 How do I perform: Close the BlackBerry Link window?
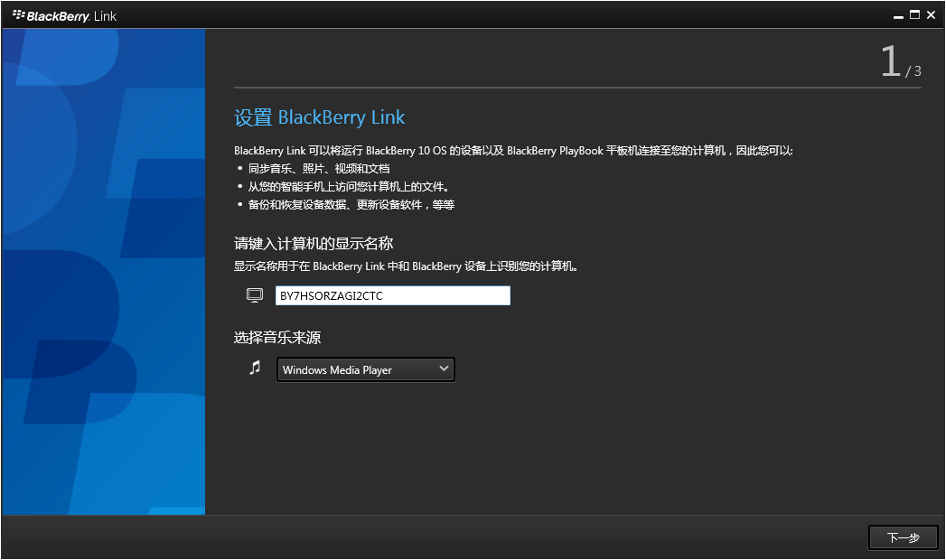[931, 15]
